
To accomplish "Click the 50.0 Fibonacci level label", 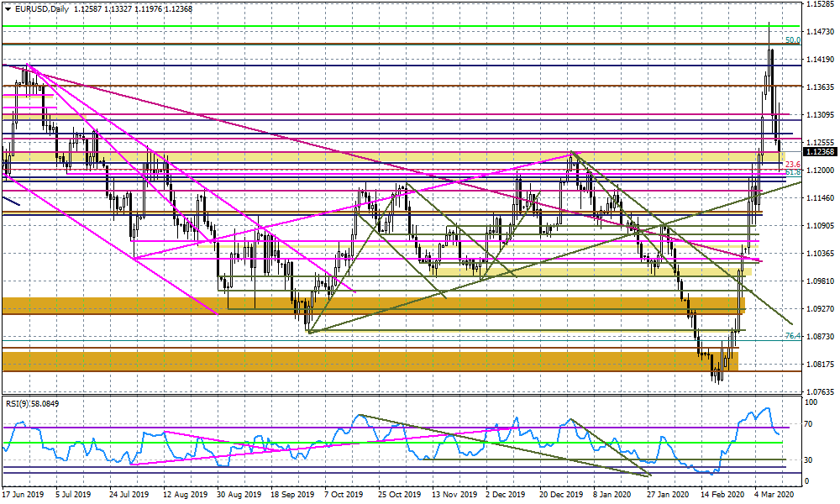I will tap(792, 40).
